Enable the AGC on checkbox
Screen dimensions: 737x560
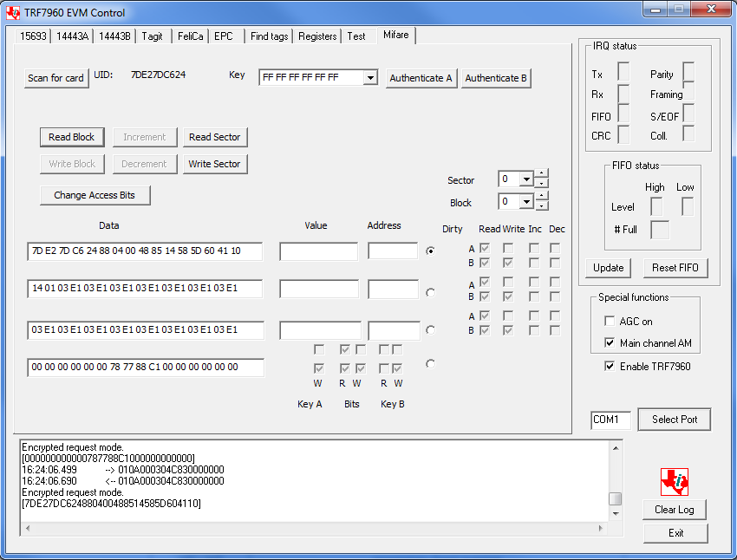coord(610,320)
